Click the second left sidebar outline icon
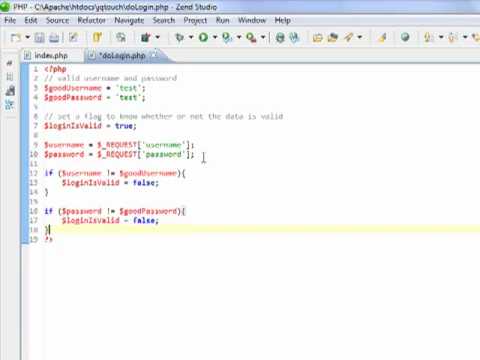Image resolution: width=480 pixels, height=360 pixels. [10, 77]
